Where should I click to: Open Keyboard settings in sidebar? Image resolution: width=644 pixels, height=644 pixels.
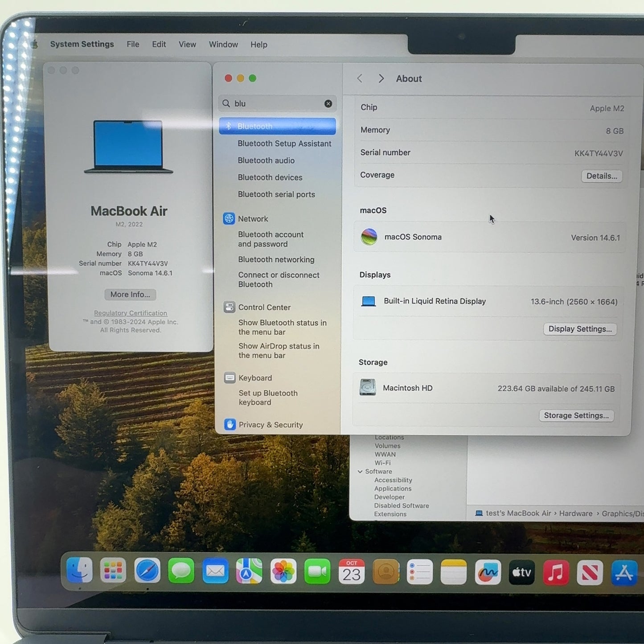pyautogui.click(x=255, y=378)
